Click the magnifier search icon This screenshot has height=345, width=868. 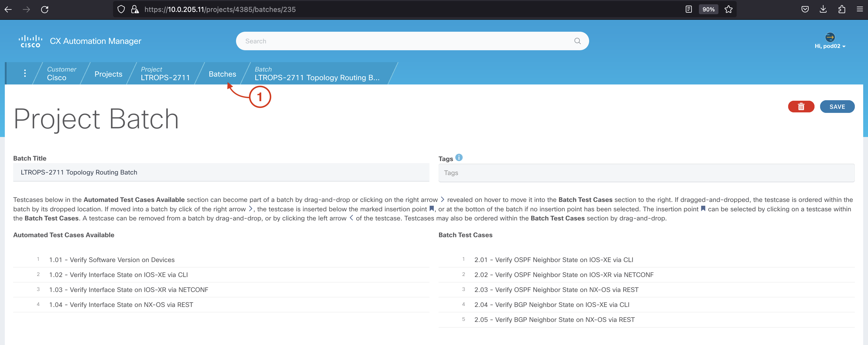(577, 41)
